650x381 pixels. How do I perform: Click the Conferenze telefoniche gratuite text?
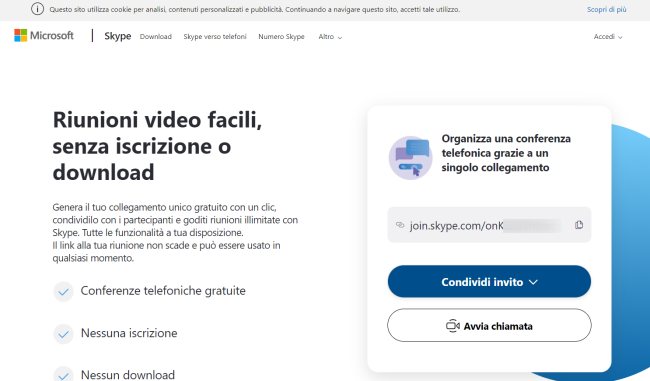coord(163,291)
